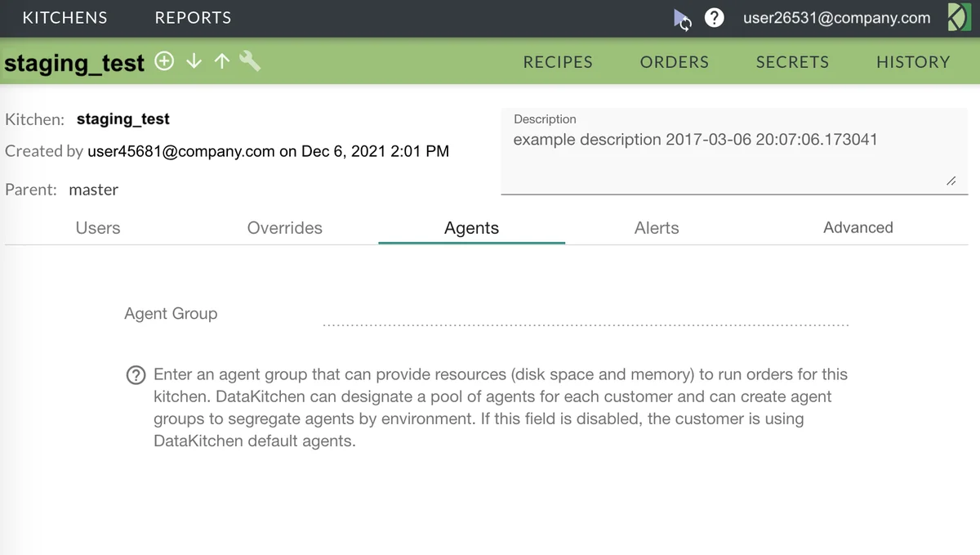Open kitchen settings via the wrench icon
Screen dimensions: 980x555
[250, 60]
